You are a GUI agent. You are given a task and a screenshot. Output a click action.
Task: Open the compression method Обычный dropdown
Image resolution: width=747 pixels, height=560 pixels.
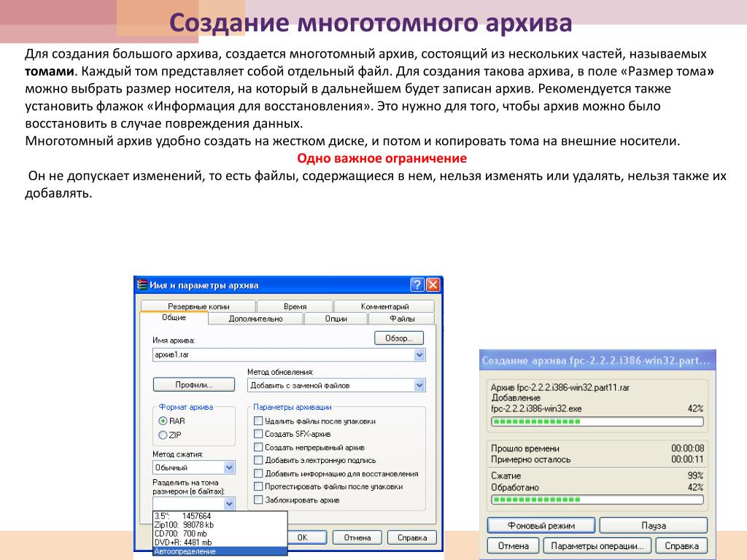pyautogui.click(x=194, y=467)
